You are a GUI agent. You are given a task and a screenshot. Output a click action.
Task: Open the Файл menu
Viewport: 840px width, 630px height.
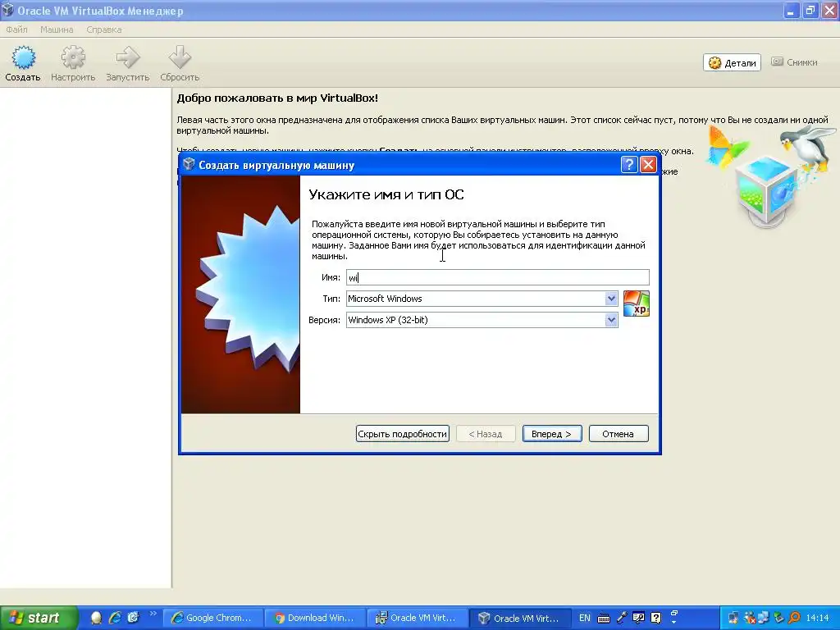point(16,30)
